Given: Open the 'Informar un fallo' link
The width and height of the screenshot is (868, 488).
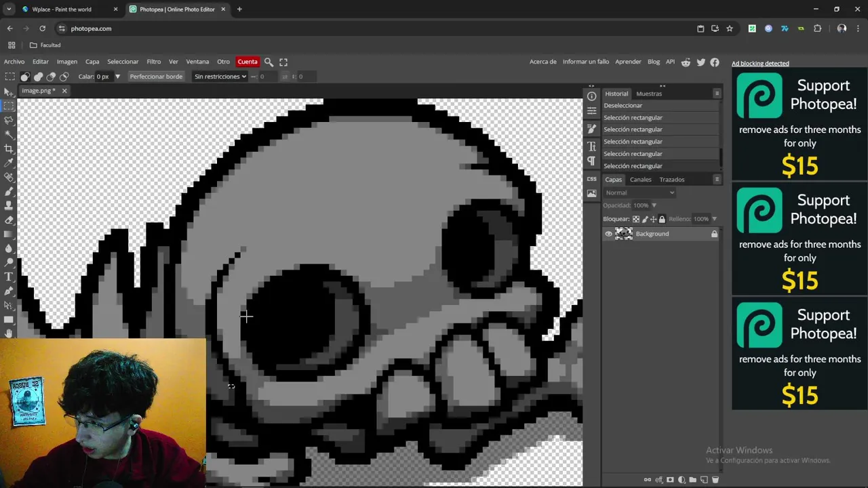Looking at the screenshot, I should pos(586,62).
